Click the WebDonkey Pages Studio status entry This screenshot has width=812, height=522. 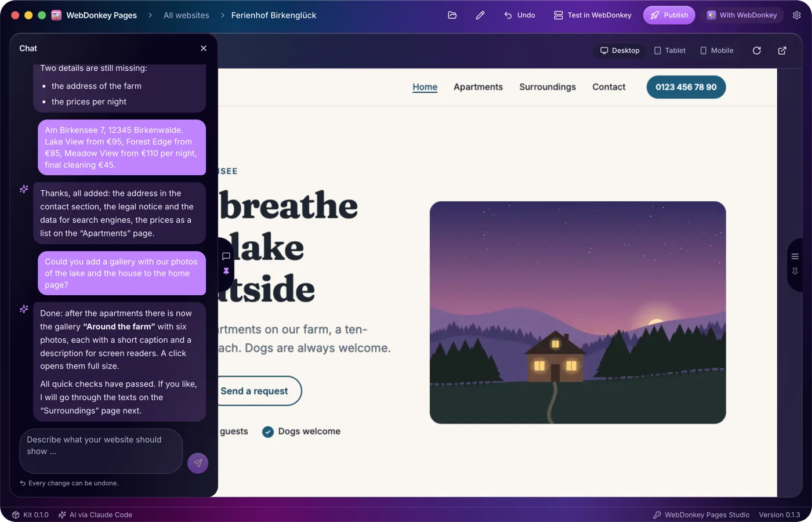[701, 514]
